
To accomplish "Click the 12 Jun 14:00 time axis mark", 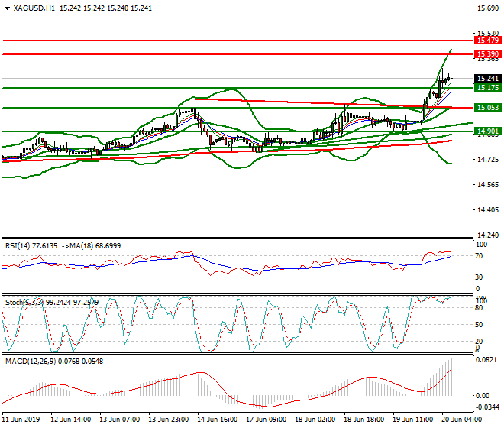I will point(71,420).
